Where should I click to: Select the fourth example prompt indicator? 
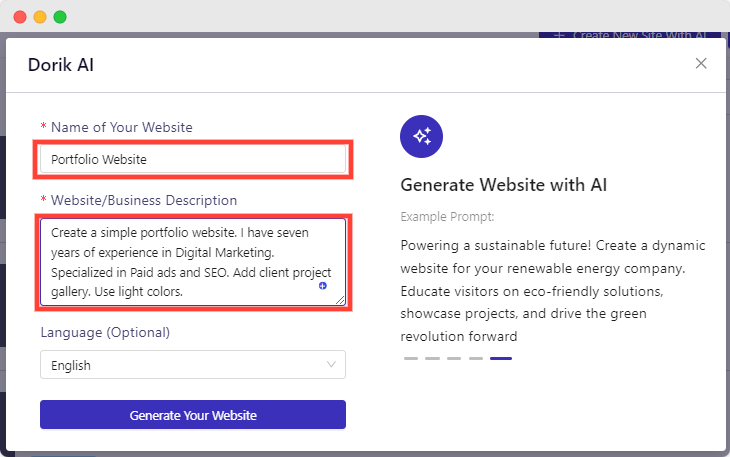point(476,358)
